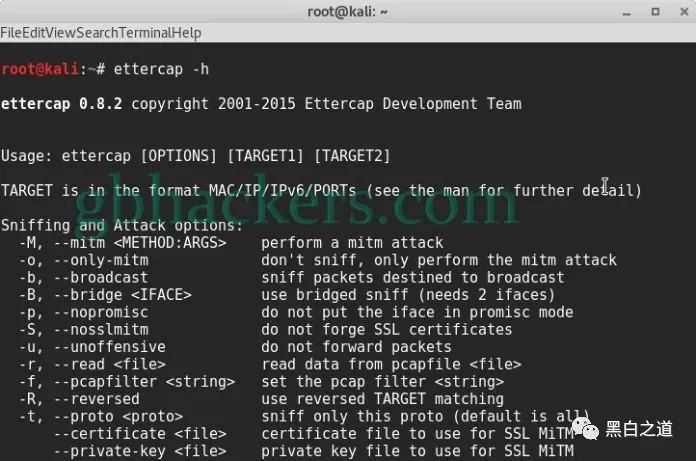The image size is (696, 461).
Task: Click description 'sniff packets destined to broadcast'
Action: tap(413, 277)
